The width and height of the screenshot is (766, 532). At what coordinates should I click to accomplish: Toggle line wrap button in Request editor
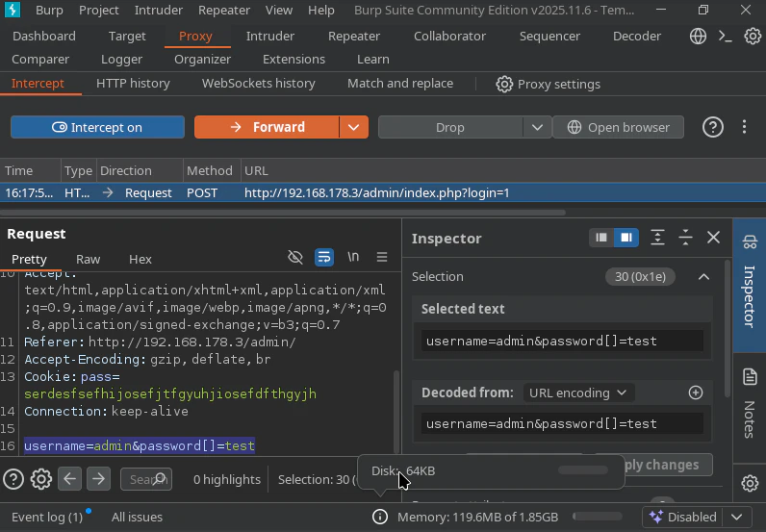pos(324,257)
